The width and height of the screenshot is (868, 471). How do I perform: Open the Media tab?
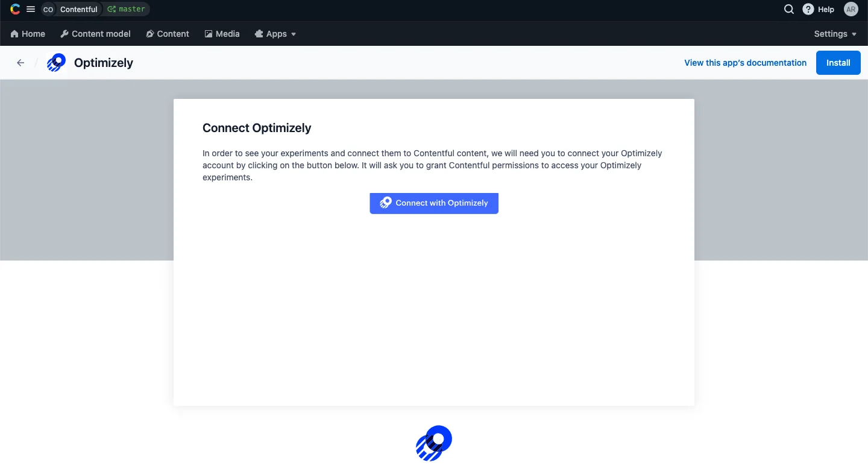coord(222,34)
